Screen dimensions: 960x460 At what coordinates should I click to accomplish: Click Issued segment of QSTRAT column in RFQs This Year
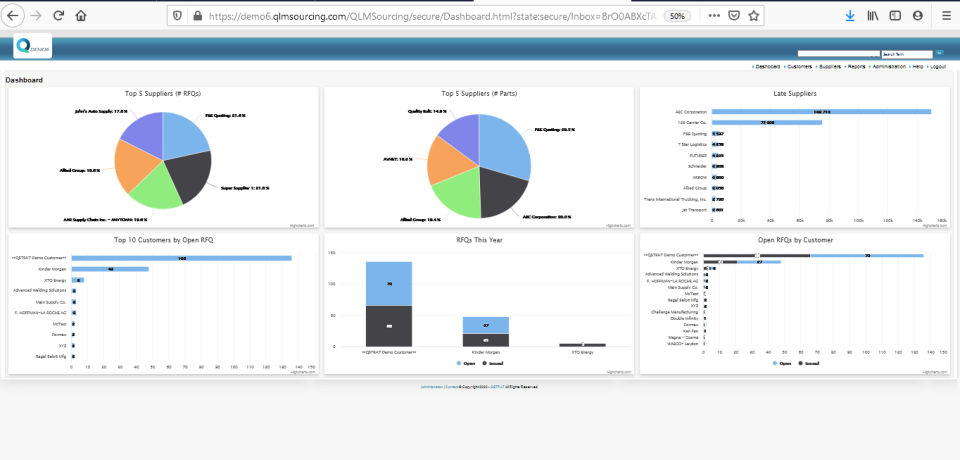point(389,326)
